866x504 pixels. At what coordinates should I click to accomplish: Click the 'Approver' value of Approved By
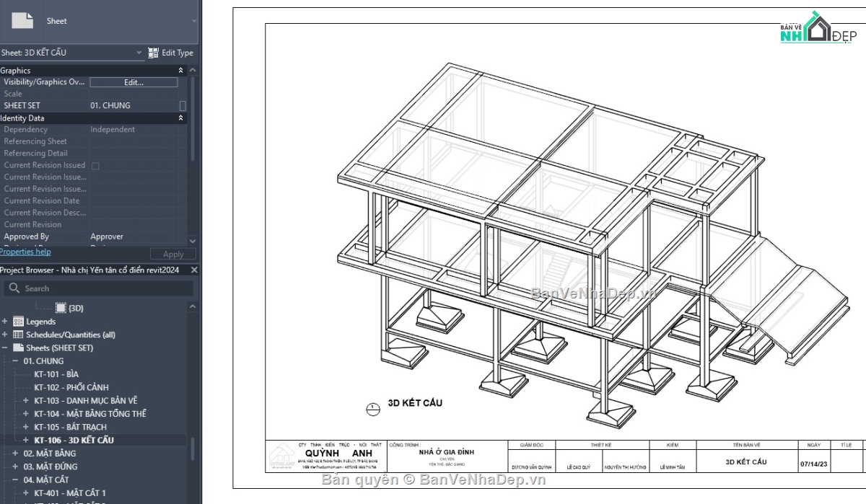click(107, 236)
